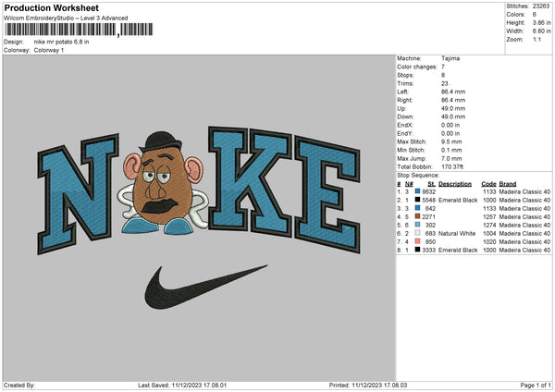
Task: Click thread code '1004' in the table
Action: (489, 234)
